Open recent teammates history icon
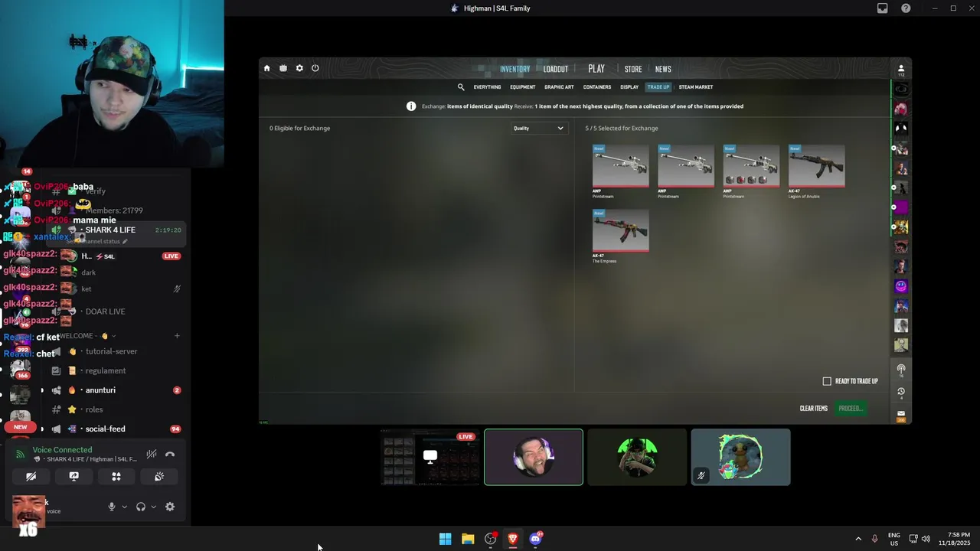This screenshot has width=980, height=551. pyautogui.click(x=901, y=391)
